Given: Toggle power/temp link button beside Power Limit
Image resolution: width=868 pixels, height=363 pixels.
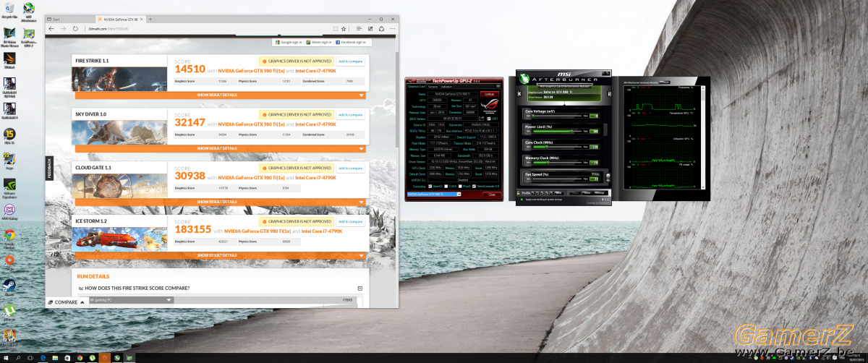Looking at the screenshot, I should point(605,129).
